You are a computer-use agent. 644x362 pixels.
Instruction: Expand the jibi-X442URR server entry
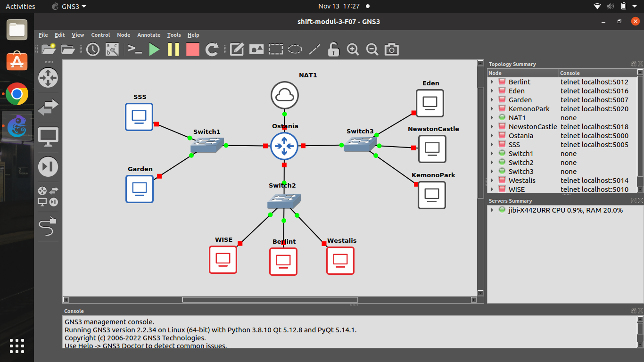click(x=492, y=210)
